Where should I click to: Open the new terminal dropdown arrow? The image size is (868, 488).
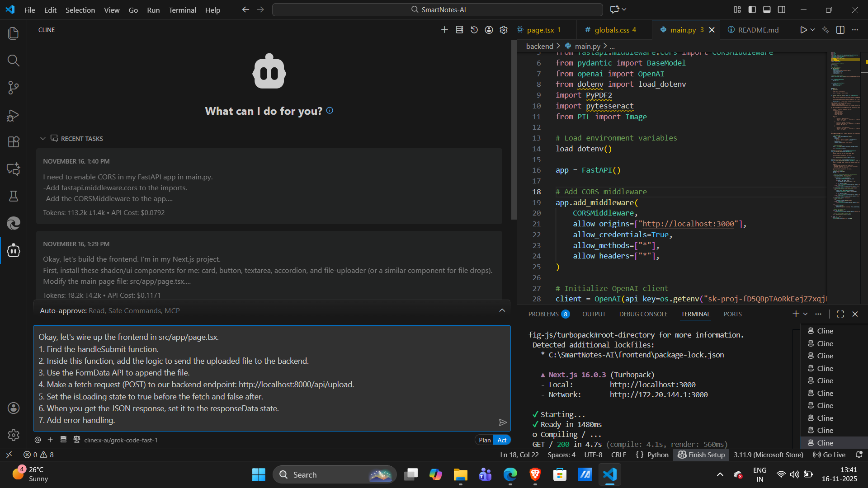(806, 314)
